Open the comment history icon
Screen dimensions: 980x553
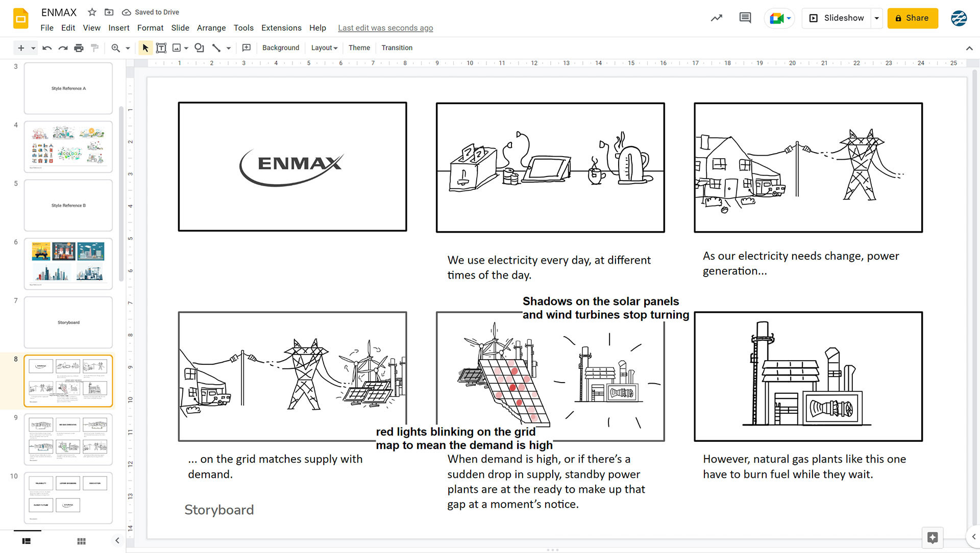[745, 18]
